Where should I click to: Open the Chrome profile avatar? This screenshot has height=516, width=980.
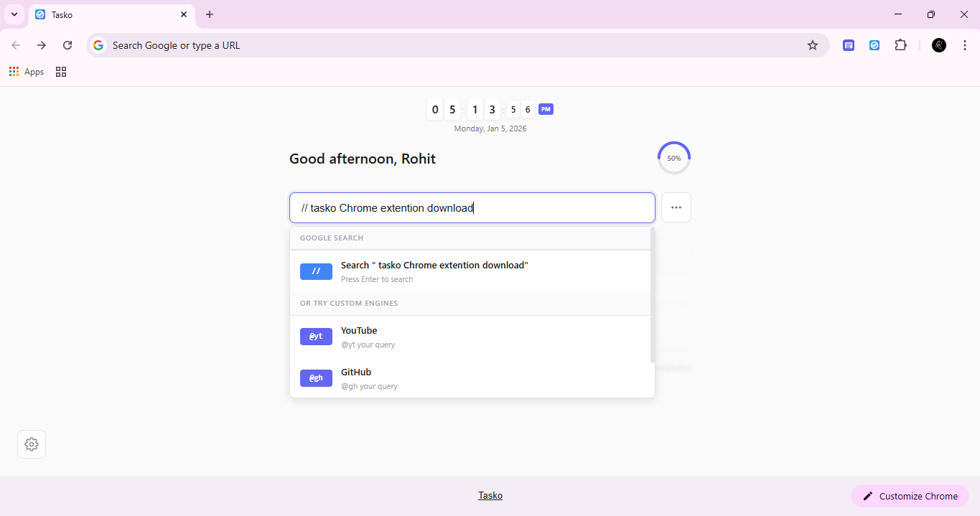point(938,45)
